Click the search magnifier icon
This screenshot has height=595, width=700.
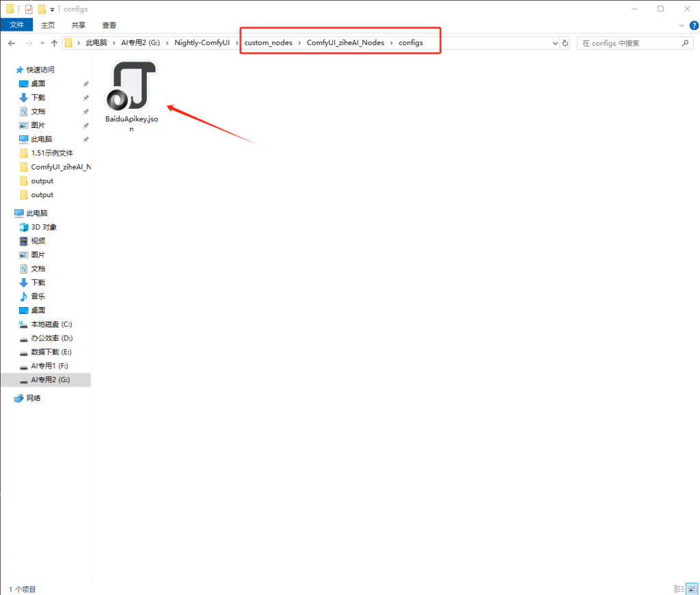click(685, 43)
